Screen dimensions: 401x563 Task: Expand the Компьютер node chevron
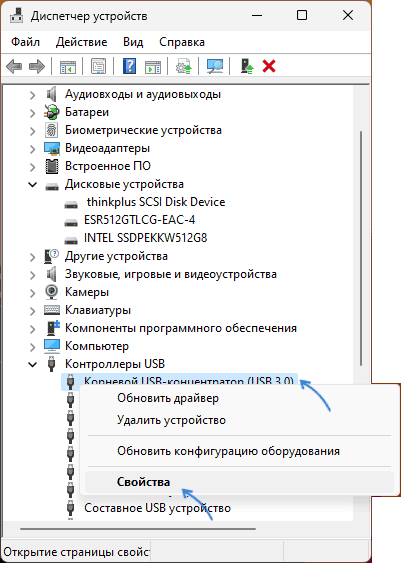point(33,346)
